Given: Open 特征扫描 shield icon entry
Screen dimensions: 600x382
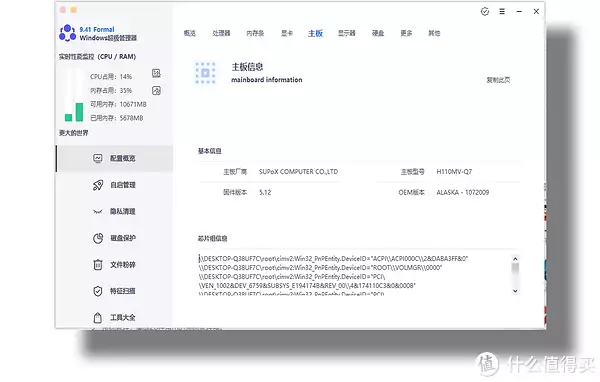Looking at the screenshot, I should tap(114, 291).
